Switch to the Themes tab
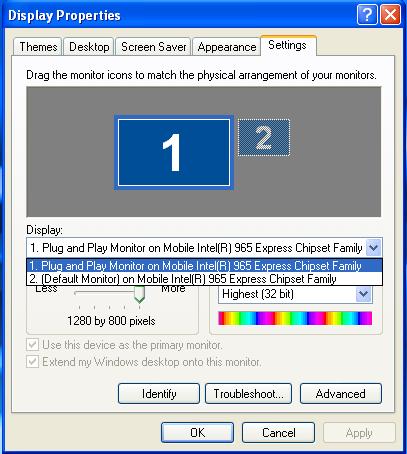Screen dimensions: 407x454 click(38, 47)
